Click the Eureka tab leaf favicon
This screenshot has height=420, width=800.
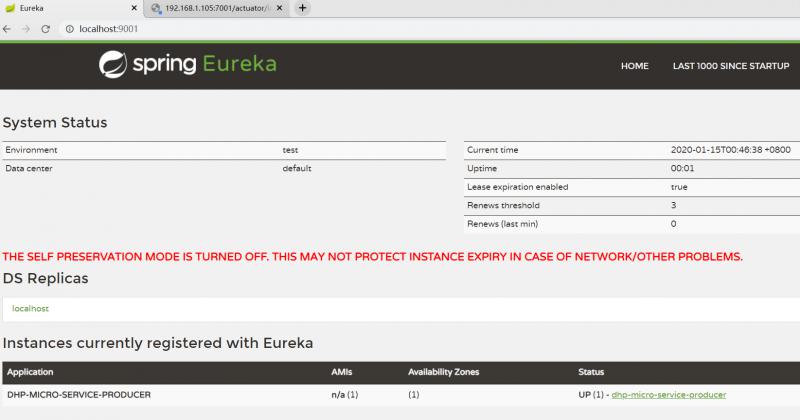click(x=10, y=8)
